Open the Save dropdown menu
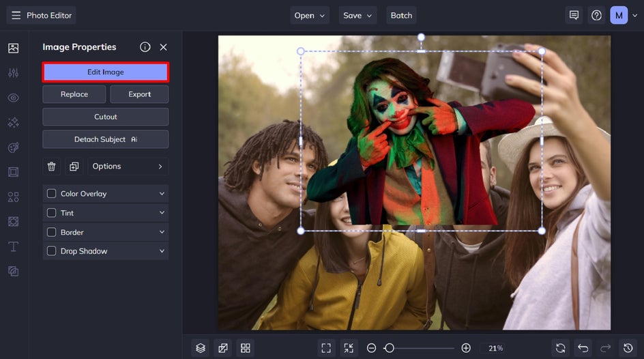 click(359, 15)
